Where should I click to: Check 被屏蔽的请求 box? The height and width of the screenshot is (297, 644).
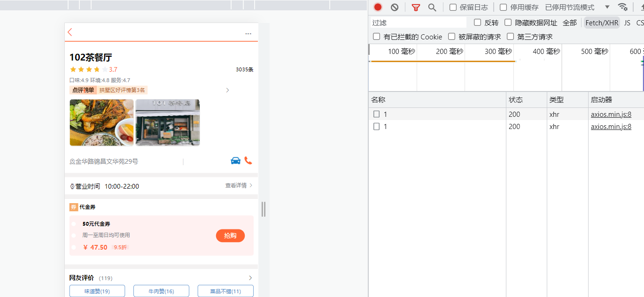click(x=451, y=36)
